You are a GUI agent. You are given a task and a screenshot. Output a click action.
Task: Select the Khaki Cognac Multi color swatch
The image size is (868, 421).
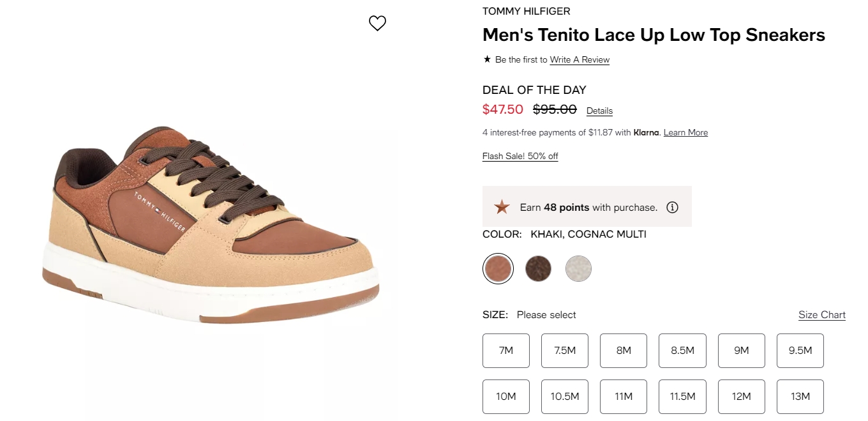[x=498, y=268]
